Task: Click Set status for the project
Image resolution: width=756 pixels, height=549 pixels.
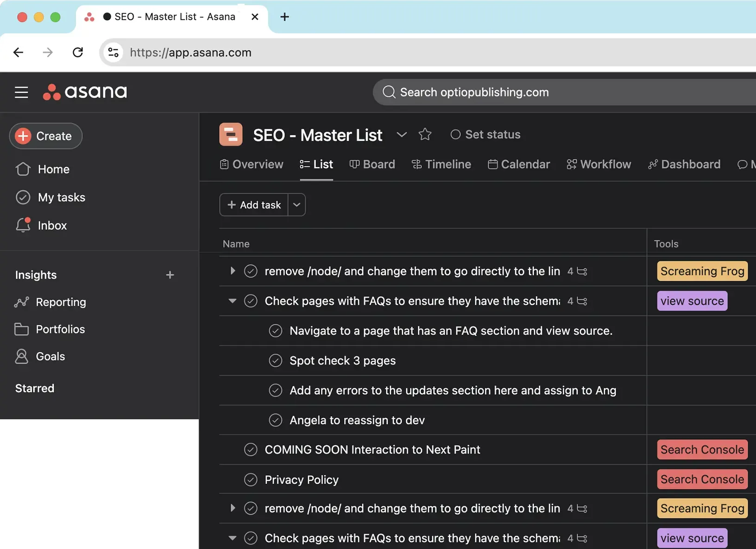Action: click(x=485, y=134)
